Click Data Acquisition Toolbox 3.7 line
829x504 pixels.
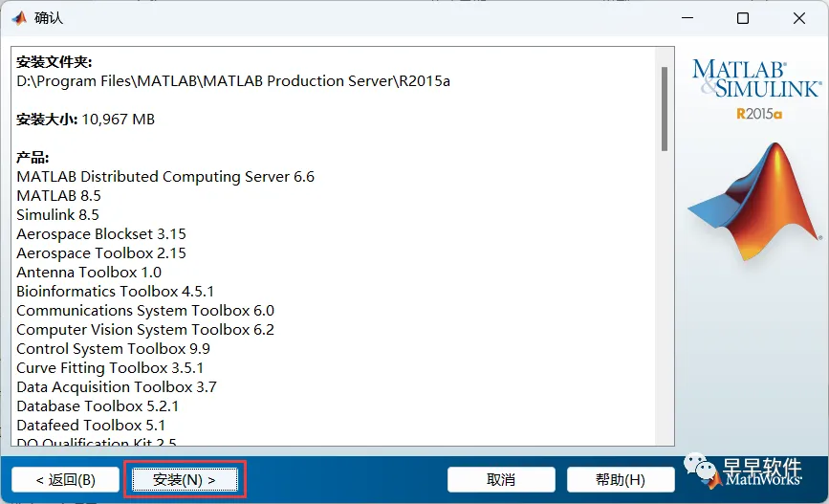(x=117, y=387)
